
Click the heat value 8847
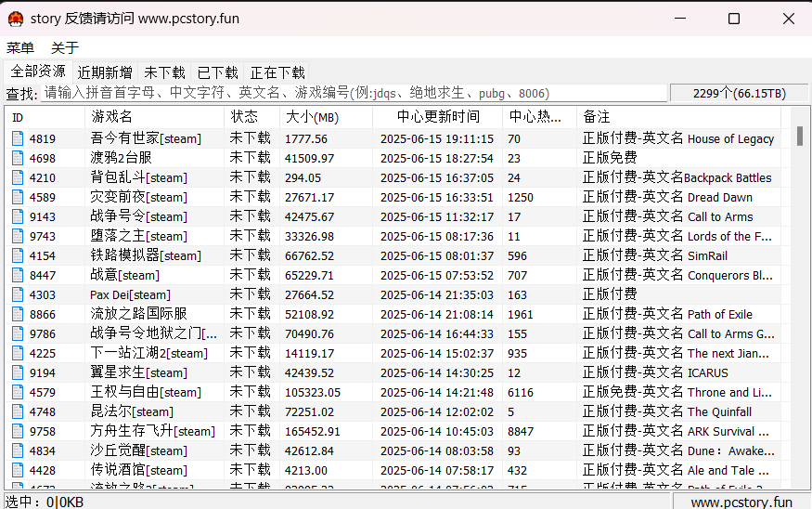tap(520, 431)
